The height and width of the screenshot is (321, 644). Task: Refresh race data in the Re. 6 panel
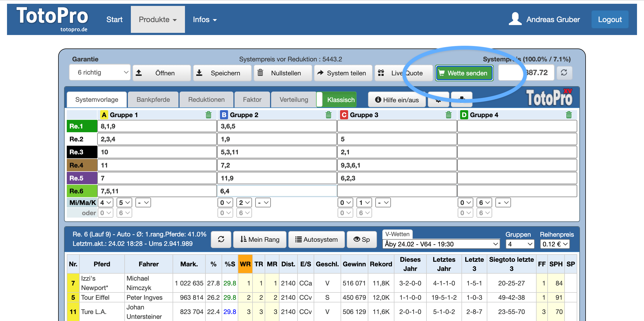point(221,239)
